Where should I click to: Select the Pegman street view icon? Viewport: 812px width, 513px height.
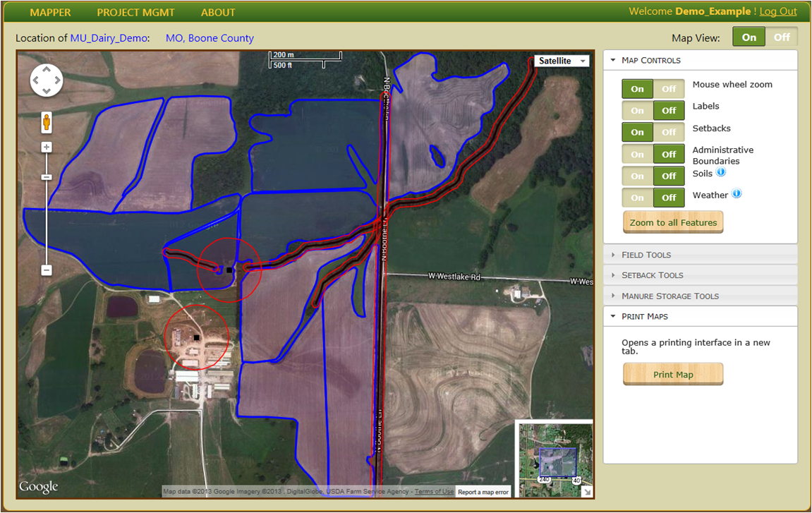coord(46,122)
